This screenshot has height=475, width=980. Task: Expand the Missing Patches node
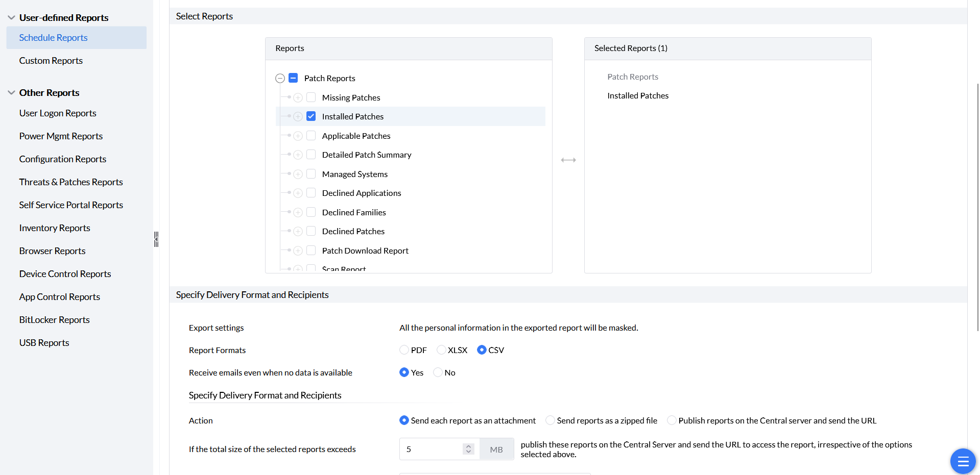(x=298, y=97)
